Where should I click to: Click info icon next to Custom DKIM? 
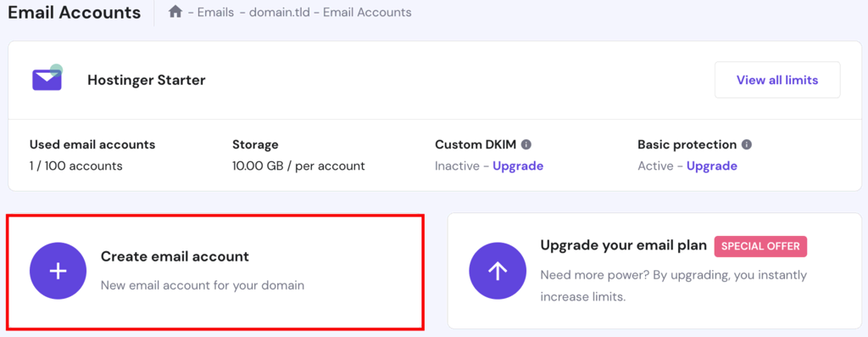tap(526, 144)
